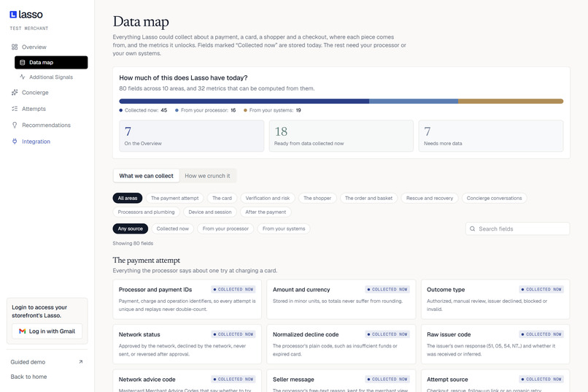This screenshot has width=588, height=392.
Task: Click gold From your systems bar segment
Action: tap(511, 101)
